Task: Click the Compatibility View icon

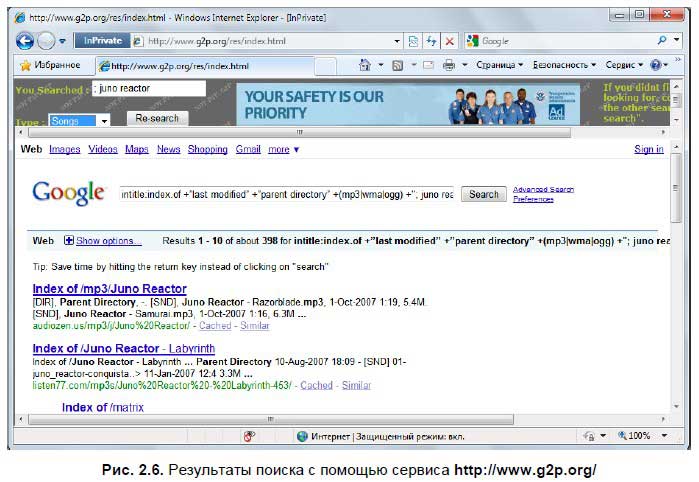Action: pyautogui.click(x=413, y=41)
